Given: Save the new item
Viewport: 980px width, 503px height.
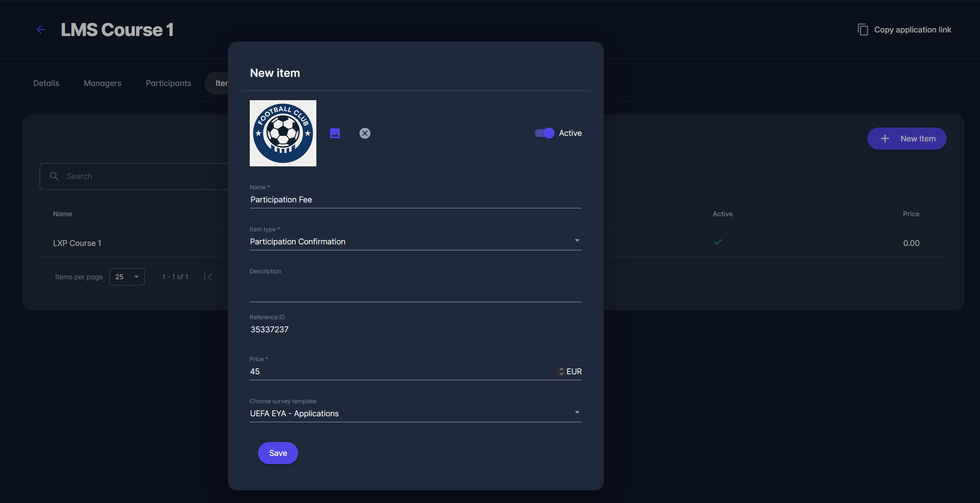Looking at the screenshot, I should click(x=278, y=453).
